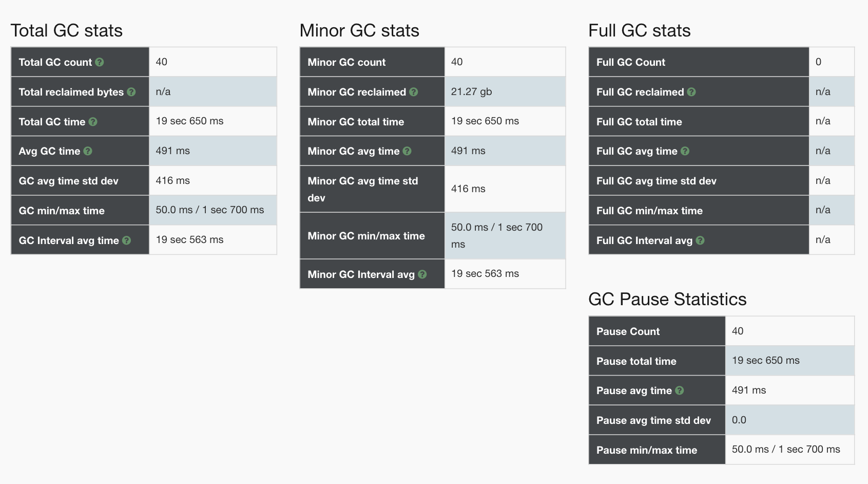868x484 pixels.
Task: Select the Full GC Count label cell
Action: tap(631, 62)
